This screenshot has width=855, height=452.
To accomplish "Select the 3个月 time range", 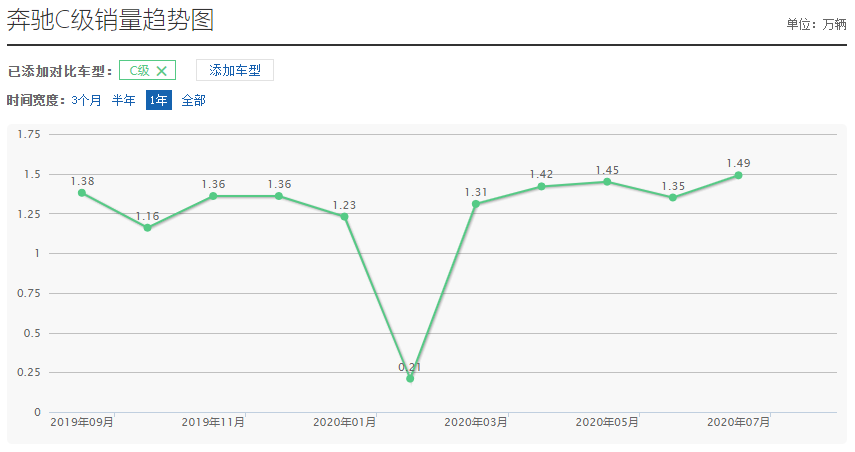I will point(86,100).
